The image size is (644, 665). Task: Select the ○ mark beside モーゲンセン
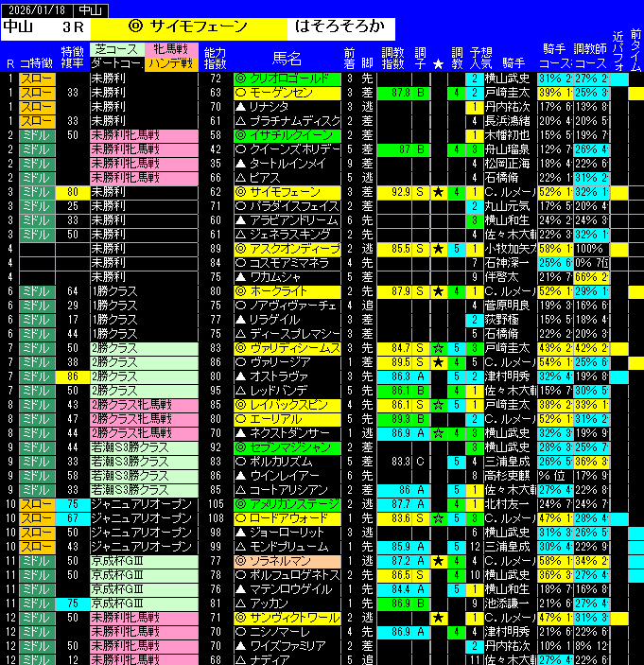[x=240, y=93]
